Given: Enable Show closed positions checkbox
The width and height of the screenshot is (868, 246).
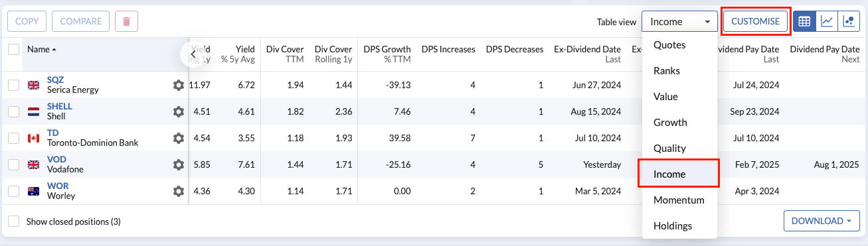Looking at the screenshot, I should coord(13,221).
